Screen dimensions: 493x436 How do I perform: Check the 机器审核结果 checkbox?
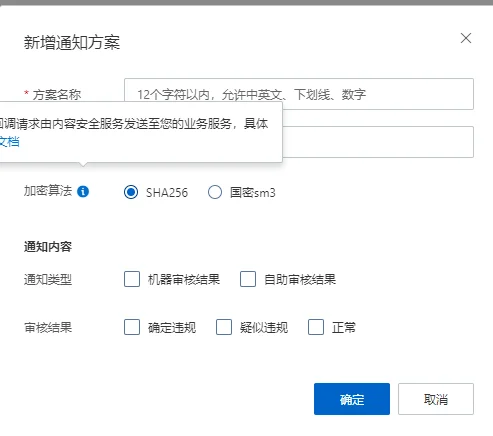(x=132, y=279)
